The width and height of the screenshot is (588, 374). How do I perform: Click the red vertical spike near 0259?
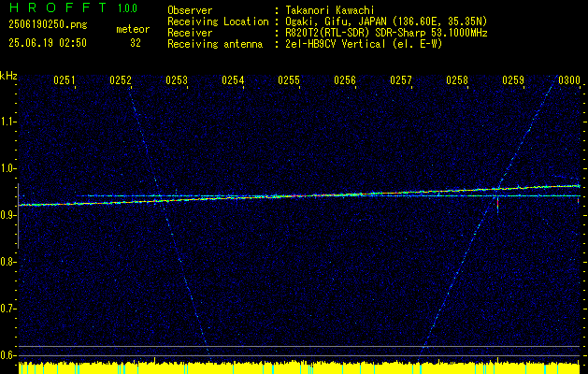[497, 206]
